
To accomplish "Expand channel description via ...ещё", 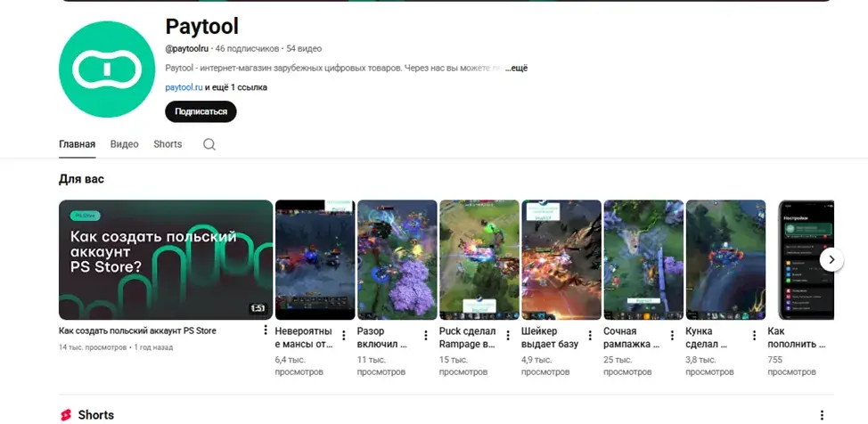I will tap(517, 69).
